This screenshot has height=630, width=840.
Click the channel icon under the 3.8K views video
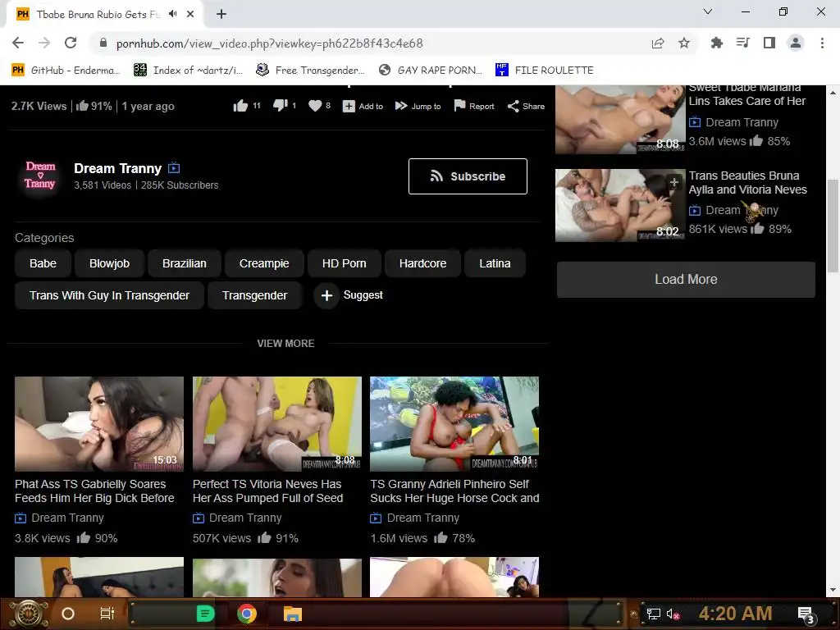point(21,518)
